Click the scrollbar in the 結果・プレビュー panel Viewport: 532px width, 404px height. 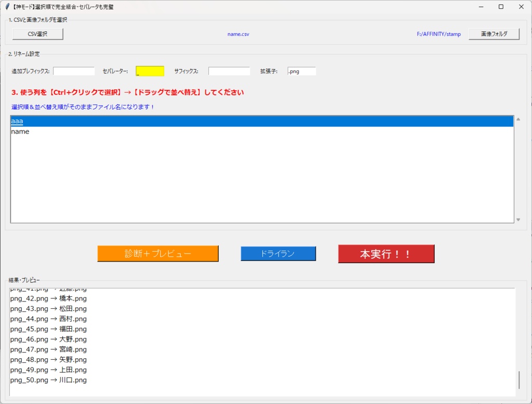coord(518,379)
